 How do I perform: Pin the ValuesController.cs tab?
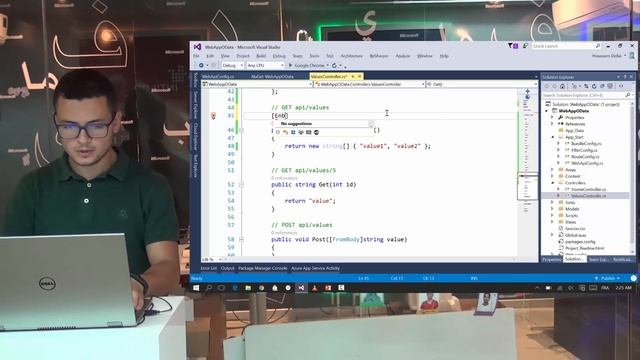pyautogui.click(x=353, y=76)
